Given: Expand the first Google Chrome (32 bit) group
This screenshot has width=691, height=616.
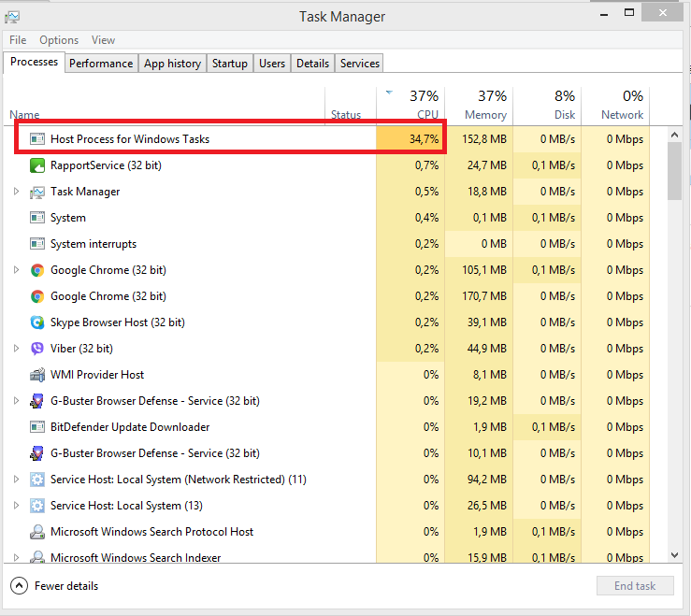Looking at the screenshot, I should pyautogui.click(x=16, y=269).
